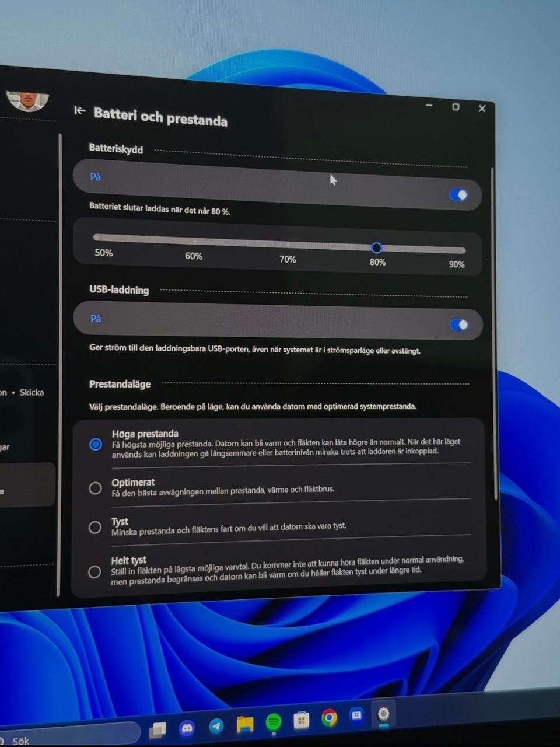
Task: Open Microsoft Store from the taskbar
Action: [x=301, y=720]
